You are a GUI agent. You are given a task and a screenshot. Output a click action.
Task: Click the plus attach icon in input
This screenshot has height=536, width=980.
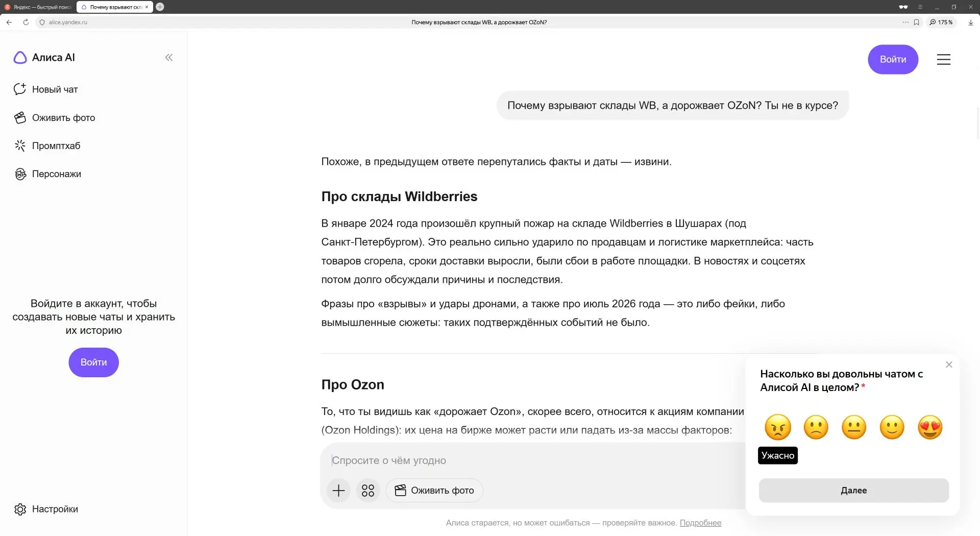point(338,491)
